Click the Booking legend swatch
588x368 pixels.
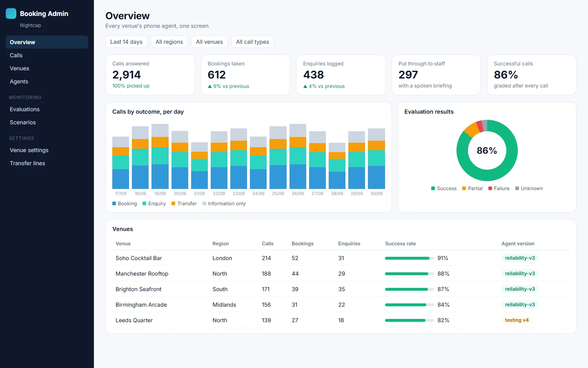coord(114,203)
